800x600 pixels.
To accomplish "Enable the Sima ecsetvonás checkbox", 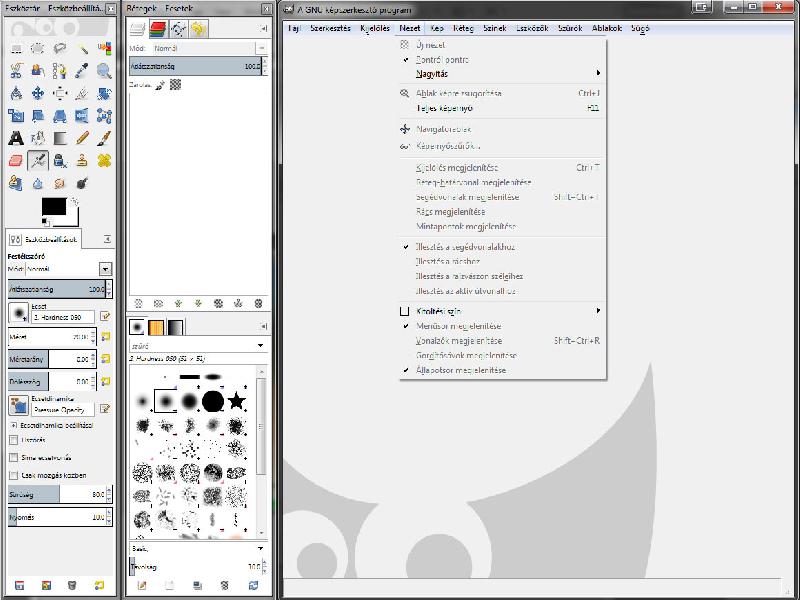I will (14, 458).
